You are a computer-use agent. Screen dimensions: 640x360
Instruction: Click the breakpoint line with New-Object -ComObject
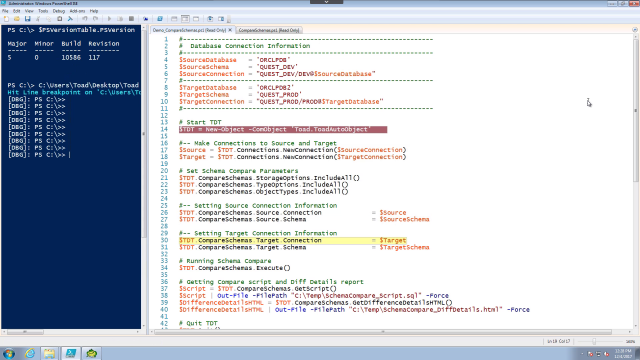tap(283, 129)
